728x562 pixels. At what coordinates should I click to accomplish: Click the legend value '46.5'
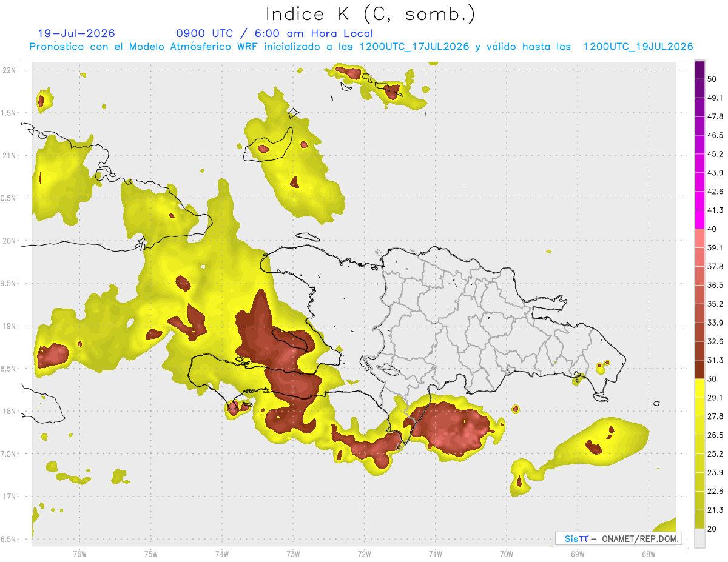pos(715,135)
